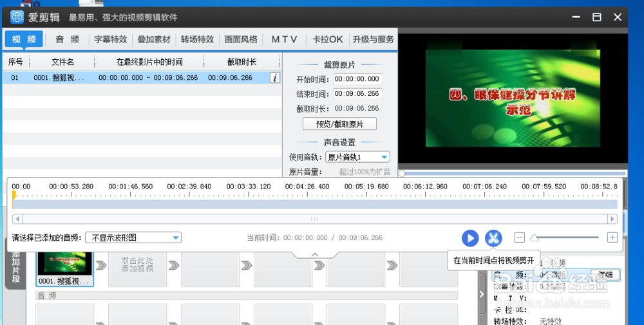Select the 0001.搜狐视... video thumbnail
Image resolution: width=644 pixels, height=325 pixels.
click(x=65, y=269)
